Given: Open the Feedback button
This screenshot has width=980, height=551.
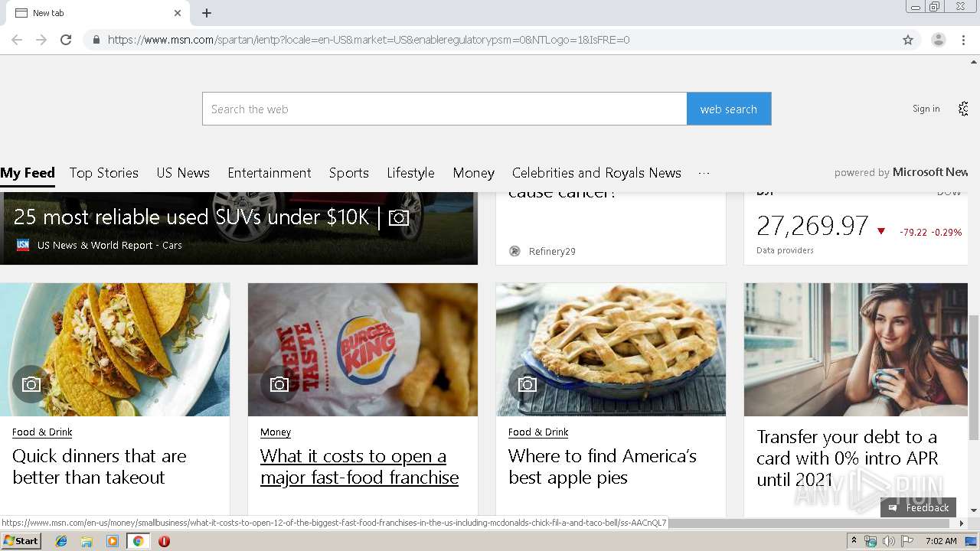Looking at the screenshot, I should point(919,507).
